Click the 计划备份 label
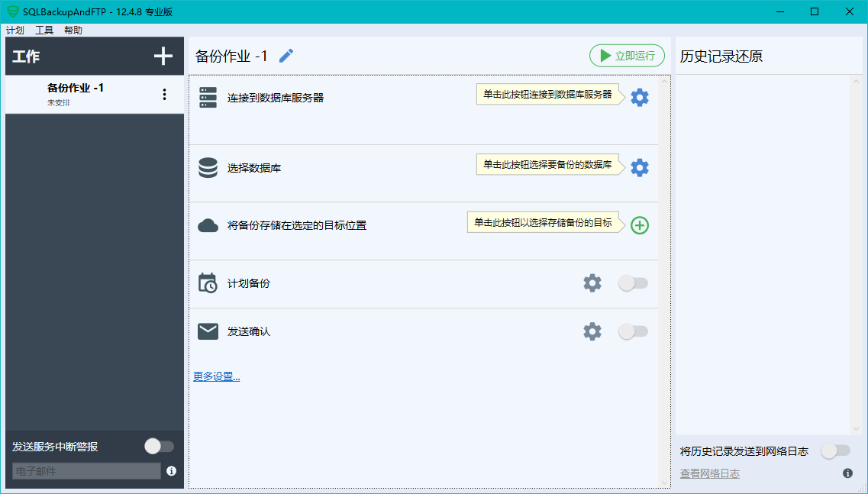The image size is (868, 494). click(249, 283)
